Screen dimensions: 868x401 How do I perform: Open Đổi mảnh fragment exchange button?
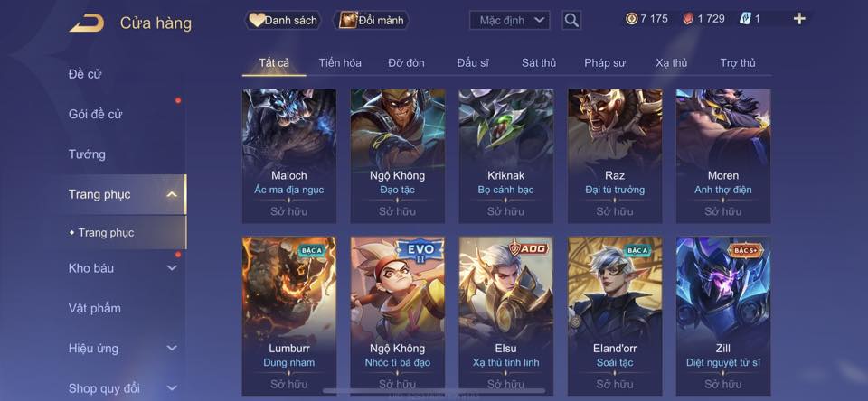372,21
